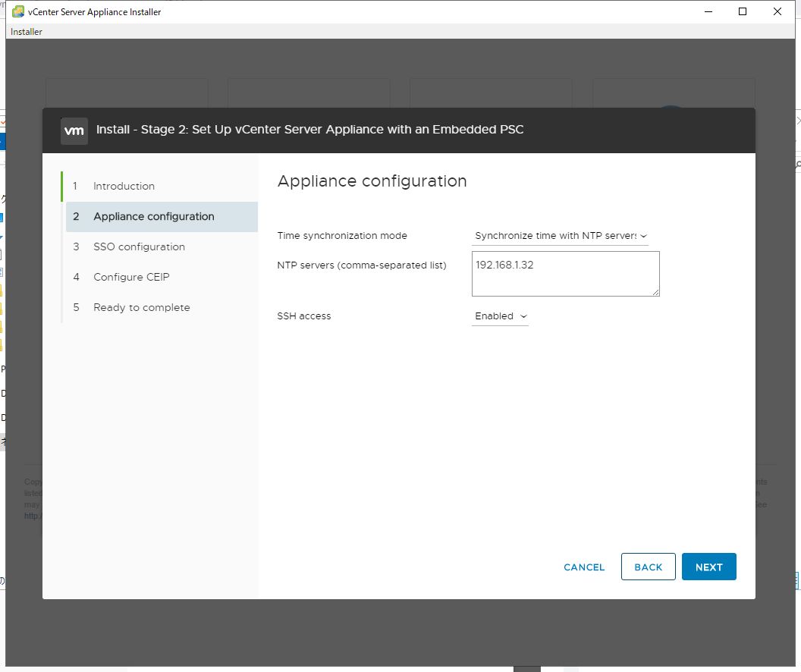The image size is (801, 672).
Task: Click the Install - Stage 2 dialog title
Action: click(309, 129)
